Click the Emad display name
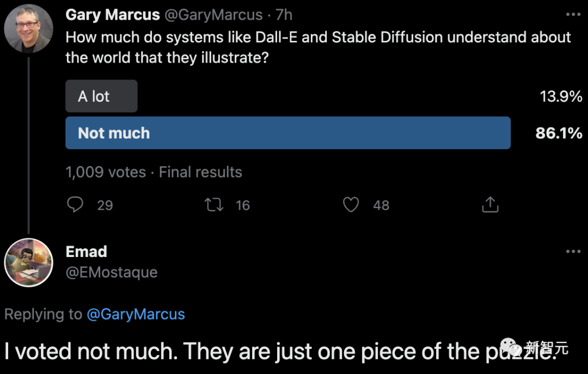This screenshot has width=588, height=374. (86, 252)
